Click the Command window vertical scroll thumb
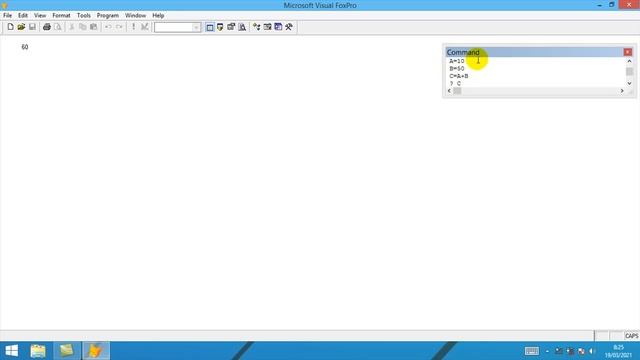Image resolution: width=640 pixels, height=360 pixels. tap(629, 71)
